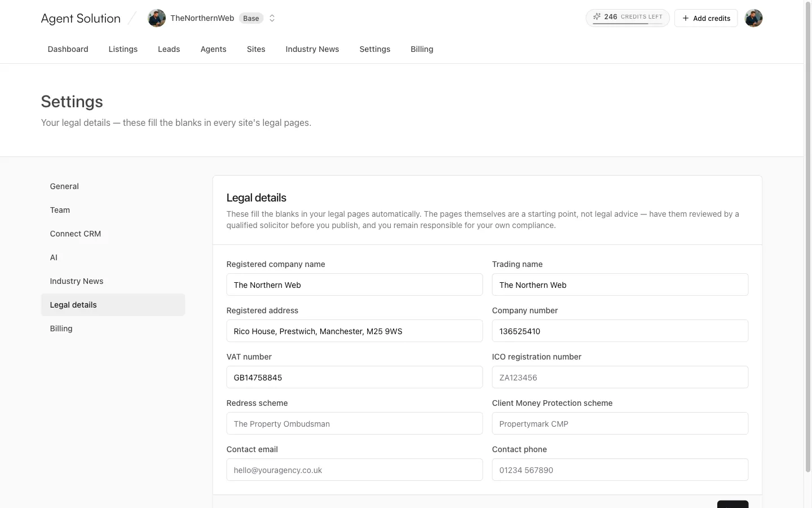The image size is (812, 508).
Task: Click the Registered company name label
Action: [276, 264]
